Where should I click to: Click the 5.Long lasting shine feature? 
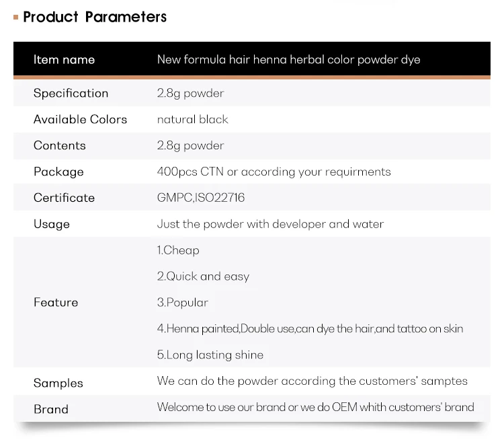[x=210, y=355]
